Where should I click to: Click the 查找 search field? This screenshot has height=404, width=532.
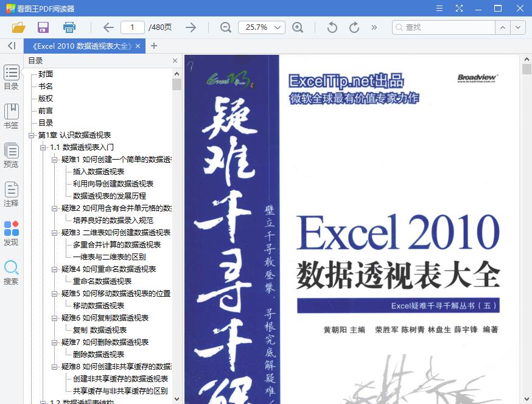click(444, 27)
